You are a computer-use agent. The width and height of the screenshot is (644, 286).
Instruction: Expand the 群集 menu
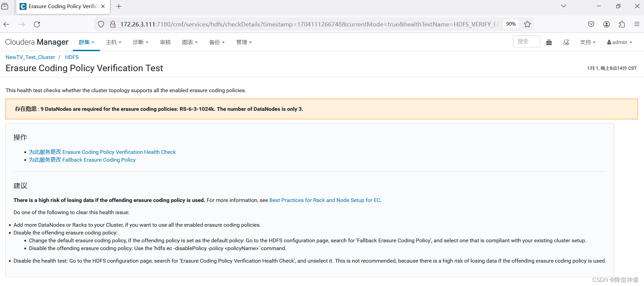coord(86,42)
